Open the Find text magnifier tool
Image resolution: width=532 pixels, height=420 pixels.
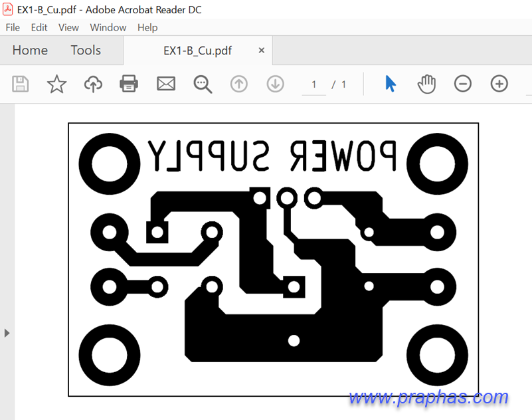click(x=202, y=84)
